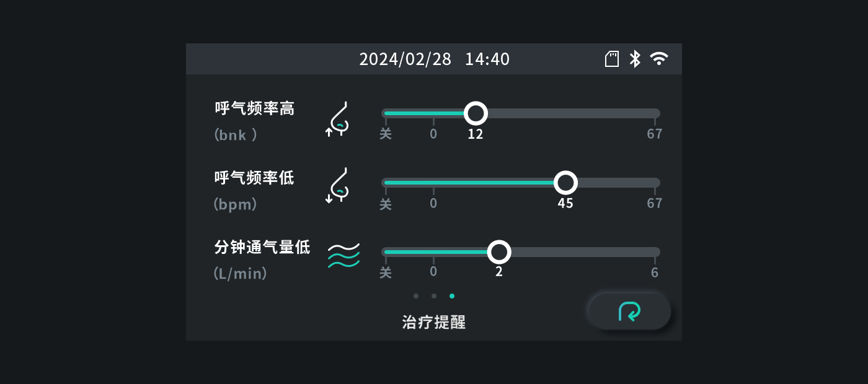
Task: Click the 治疗提醒 page title
Action: (434, 322)
